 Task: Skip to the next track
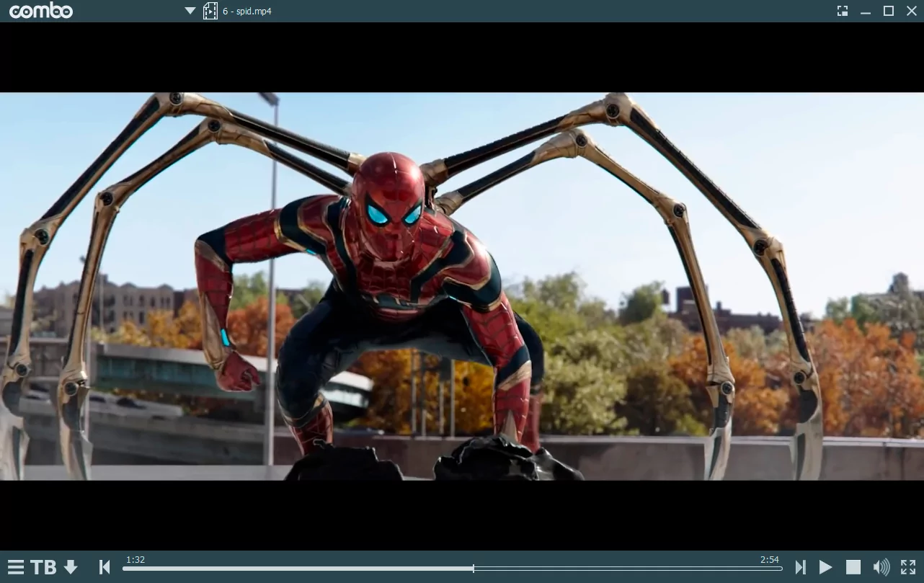click(x=800, y=567)
